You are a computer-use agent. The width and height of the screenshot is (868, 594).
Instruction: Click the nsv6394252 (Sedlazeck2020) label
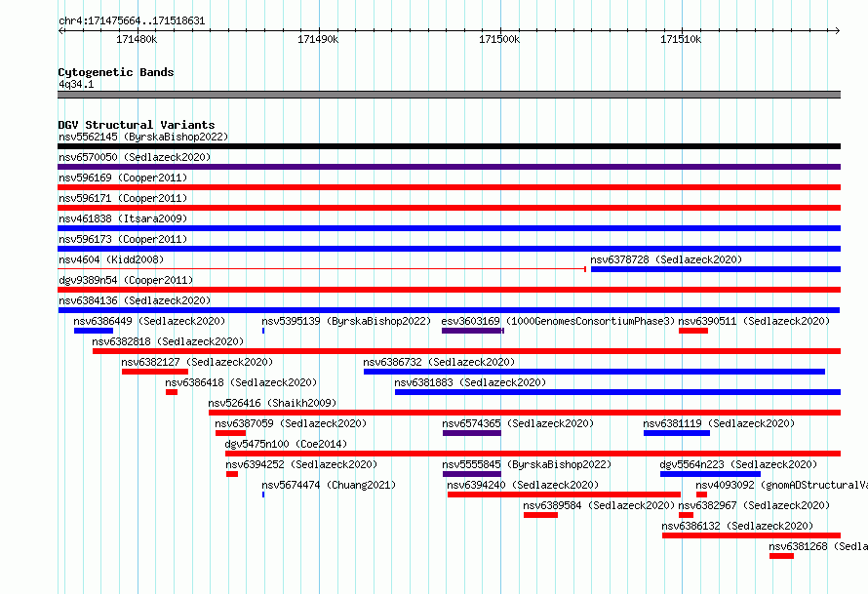(301, 464)
